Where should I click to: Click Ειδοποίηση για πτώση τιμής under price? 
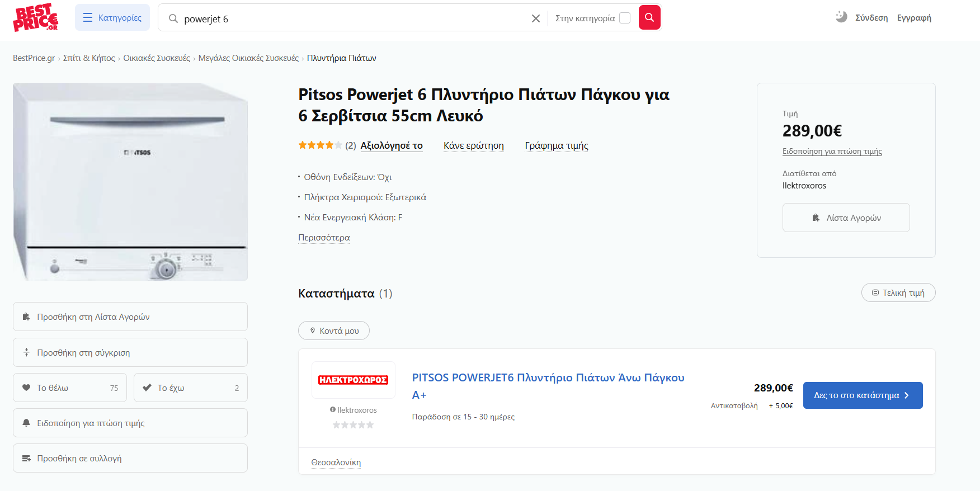coord(832,151)
